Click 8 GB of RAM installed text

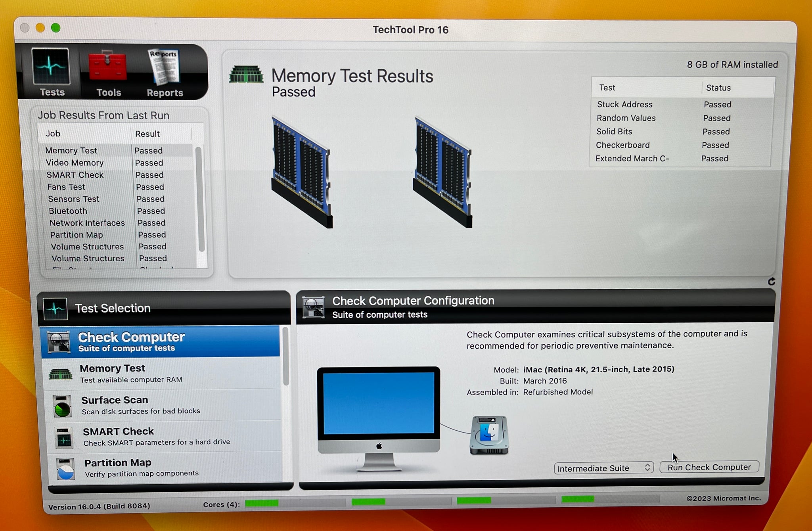tap(732, 64)
